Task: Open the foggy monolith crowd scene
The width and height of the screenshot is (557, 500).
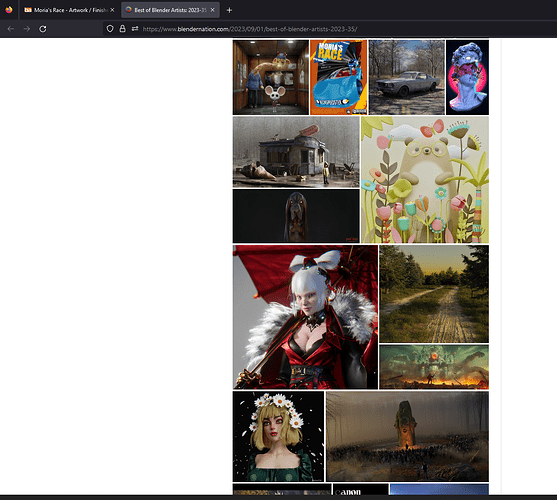Action: tap(407, 436)
